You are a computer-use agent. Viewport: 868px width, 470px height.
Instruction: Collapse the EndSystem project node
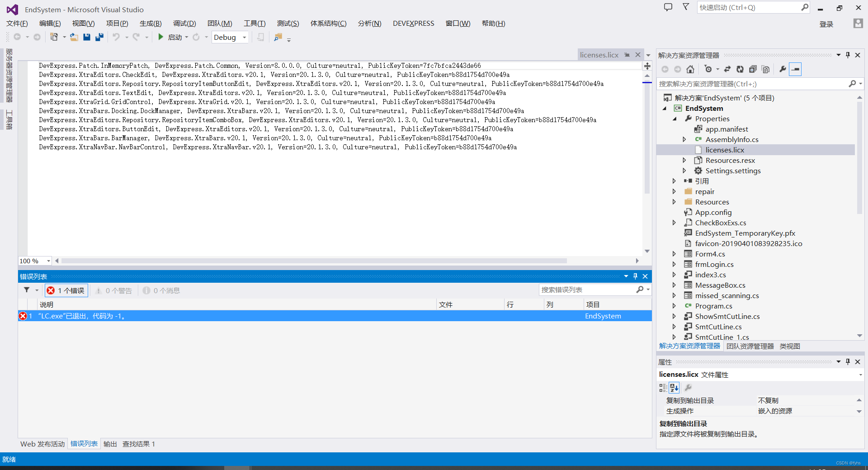[x=665, y=108]
